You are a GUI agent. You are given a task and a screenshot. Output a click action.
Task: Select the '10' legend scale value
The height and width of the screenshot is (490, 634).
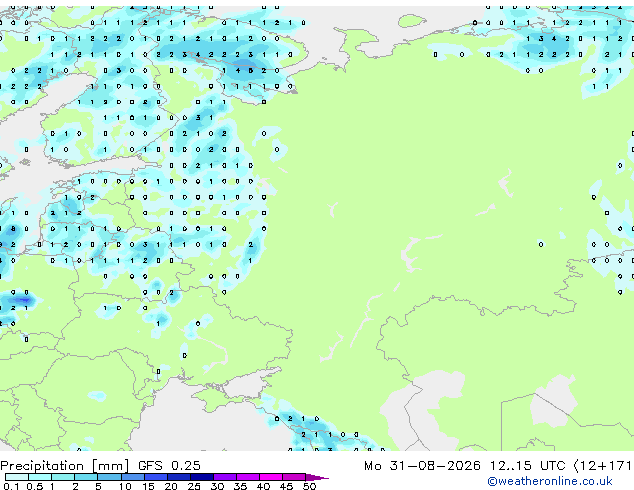point(125,486)
